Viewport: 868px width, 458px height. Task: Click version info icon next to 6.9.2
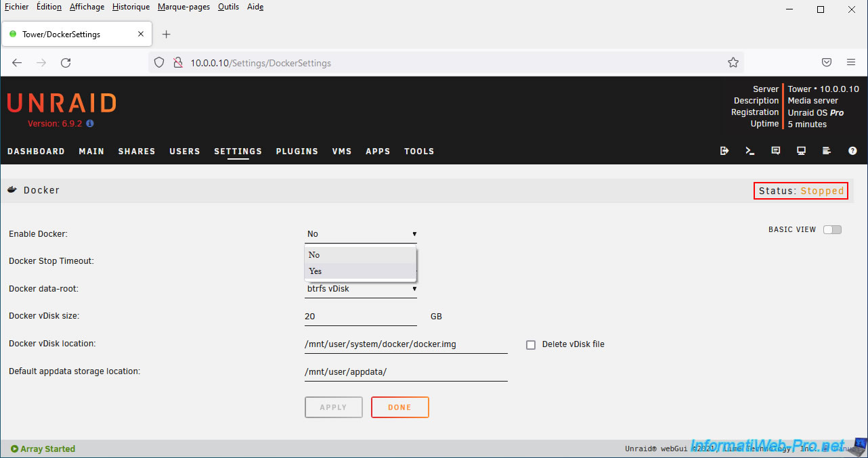(x=90, y=124)
